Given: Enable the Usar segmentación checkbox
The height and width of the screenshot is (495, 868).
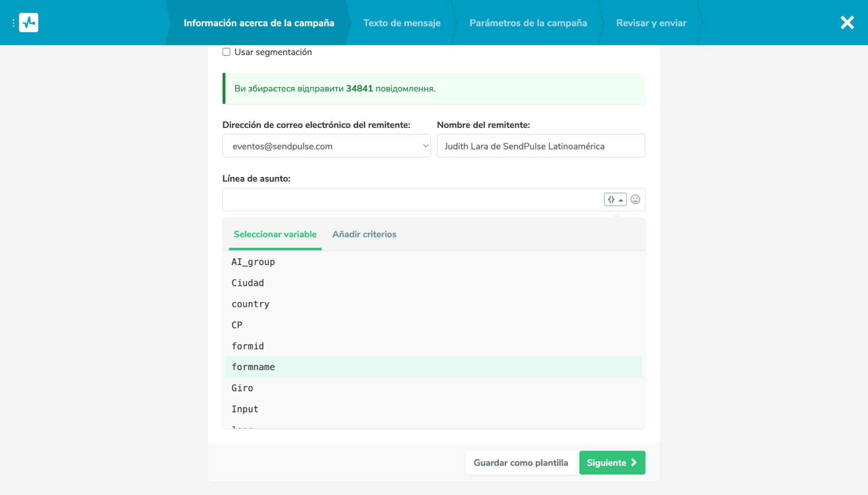Looking at the screenshot, I should (226, 52).
